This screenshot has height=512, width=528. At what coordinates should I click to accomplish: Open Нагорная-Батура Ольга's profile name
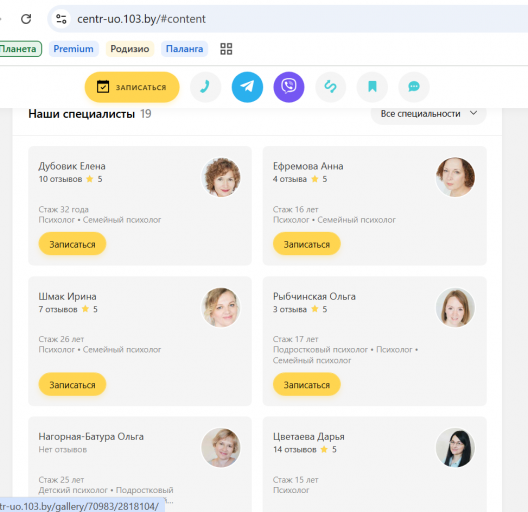point(91,437)
